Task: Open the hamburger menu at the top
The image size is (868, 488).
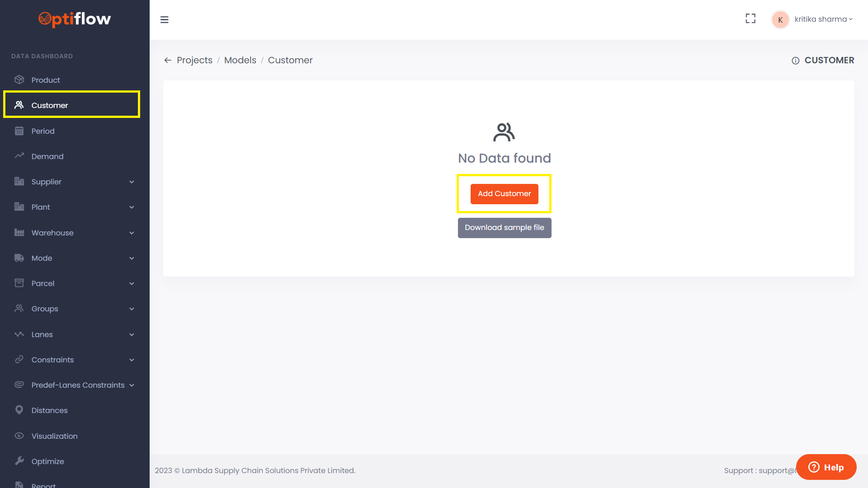Action: click(165, 20)
